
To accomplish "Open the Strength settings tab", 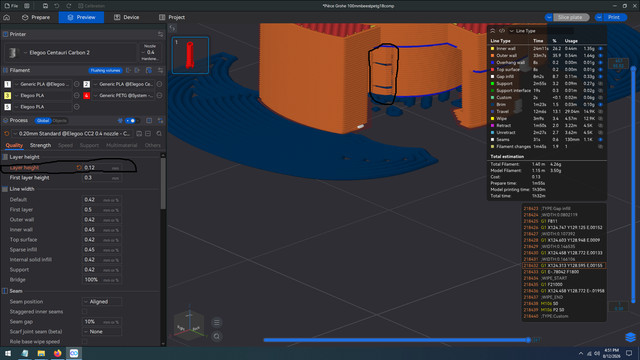I will point(40,145).
